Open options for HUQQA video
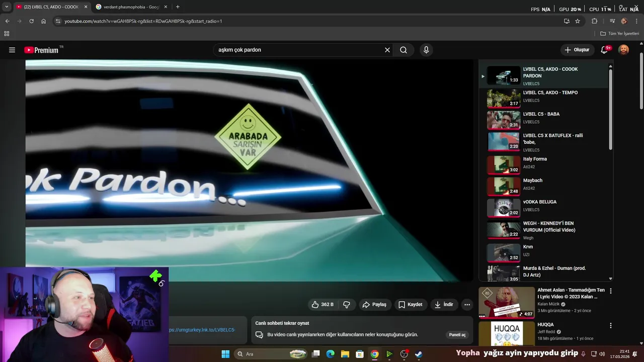This screenshot has height=362, width=644. click(611, 325)
